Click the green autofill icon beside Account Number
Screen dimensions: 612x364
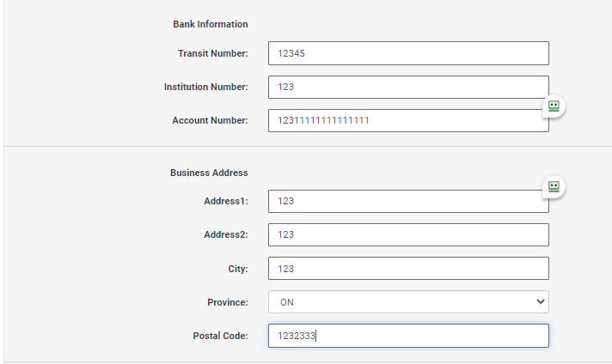pyautogui.click(x=554, y=106)
